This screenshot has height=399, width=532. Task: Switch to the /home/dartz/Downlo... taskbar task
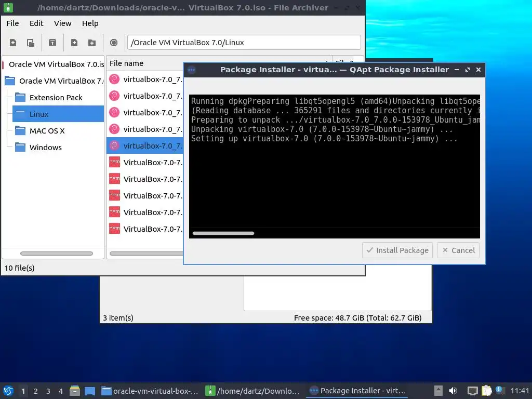(x=253, y=391)
